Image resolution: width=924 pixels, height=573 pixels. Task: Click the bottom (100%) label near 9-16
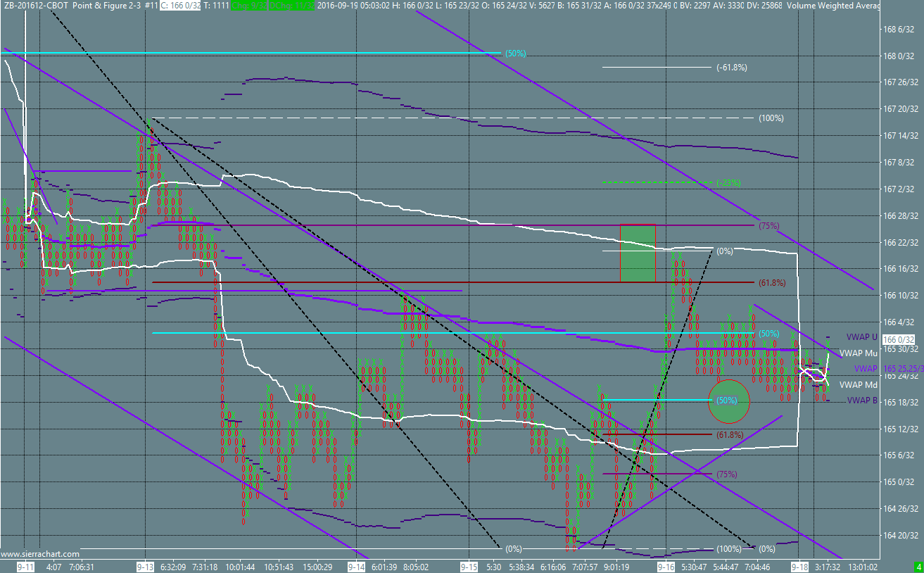click(x=728, y=549)
